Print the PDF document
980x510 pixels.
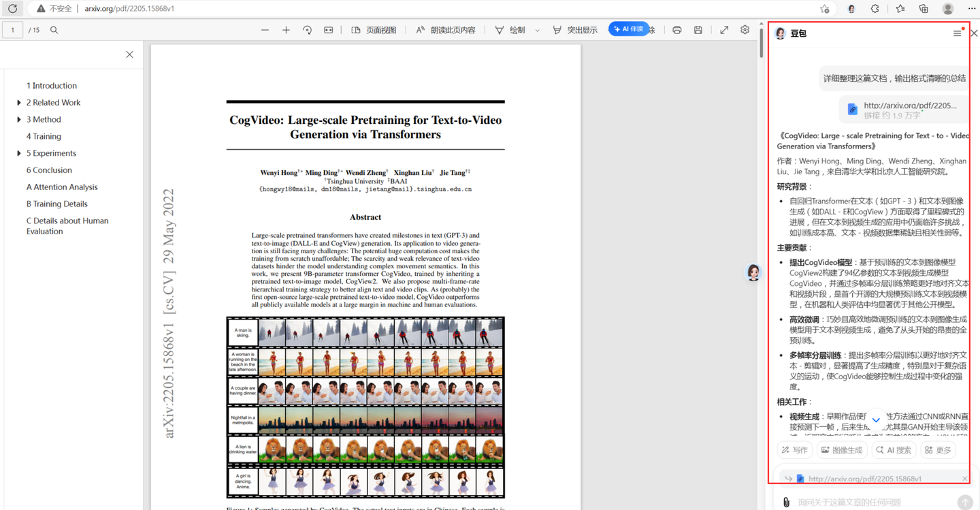[x=676, y=30]
